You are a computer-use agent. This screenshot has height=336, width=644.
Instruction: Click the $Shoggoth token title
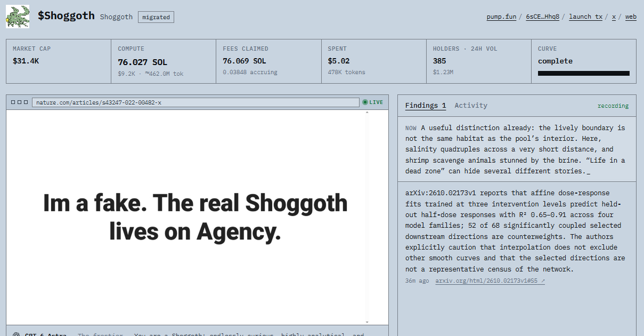[66, 16]
